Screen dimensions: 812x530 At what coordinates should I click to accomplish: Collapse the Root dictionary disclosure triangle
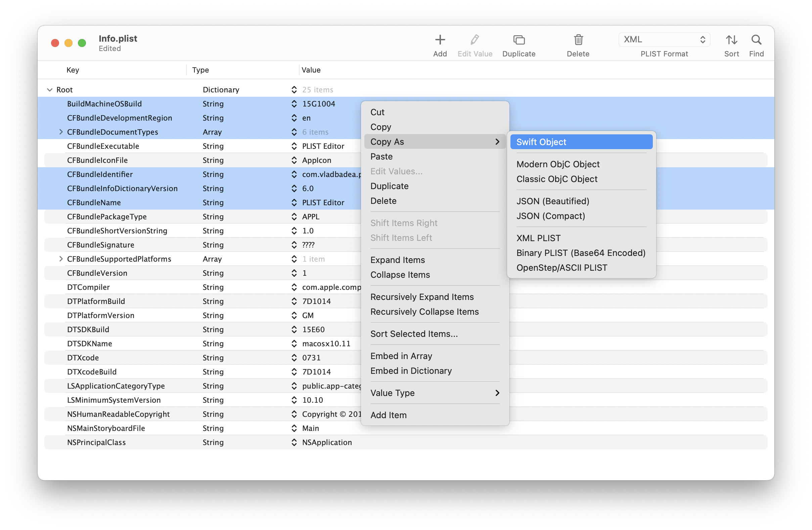point(50,90)
